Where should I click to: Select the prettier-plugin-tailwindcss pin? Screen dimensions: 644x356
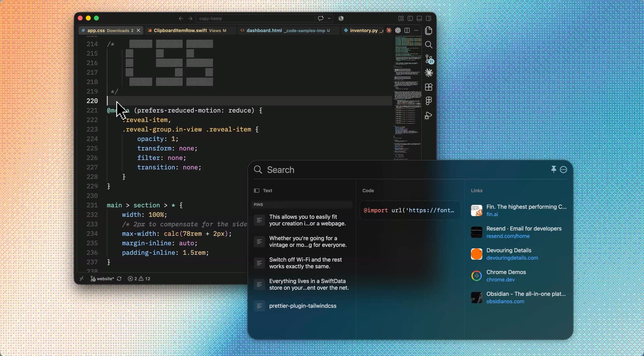pos(302,306)
